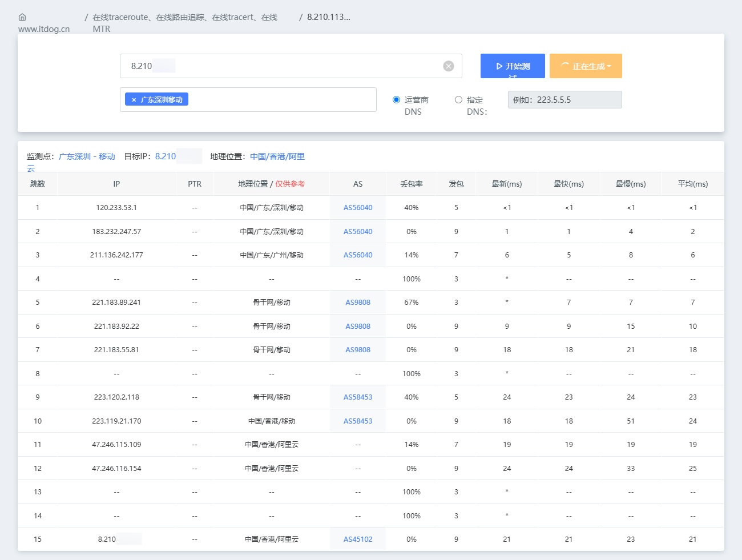Viewport: 742px width, 560px height.
Task: Click IP cell 211.136.242.177
Action: coord(116,255)
